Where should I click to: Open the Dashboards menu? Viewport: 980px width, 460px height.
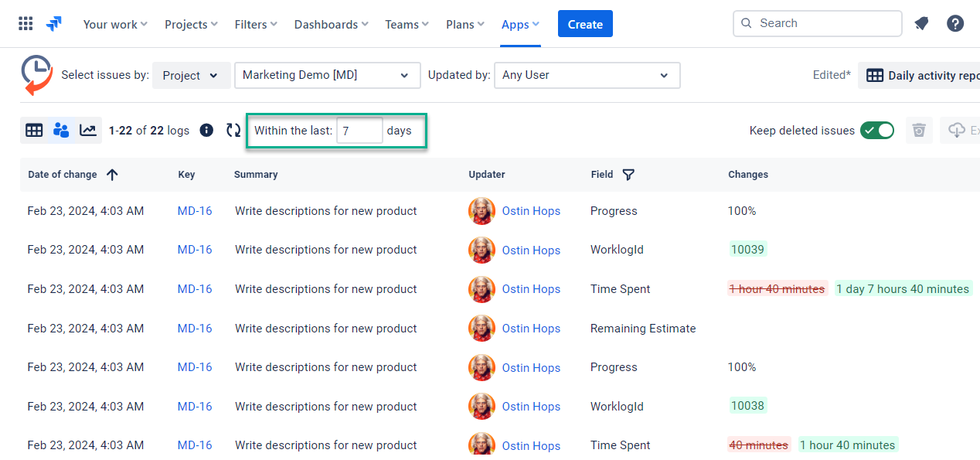(x=331, y=25)
